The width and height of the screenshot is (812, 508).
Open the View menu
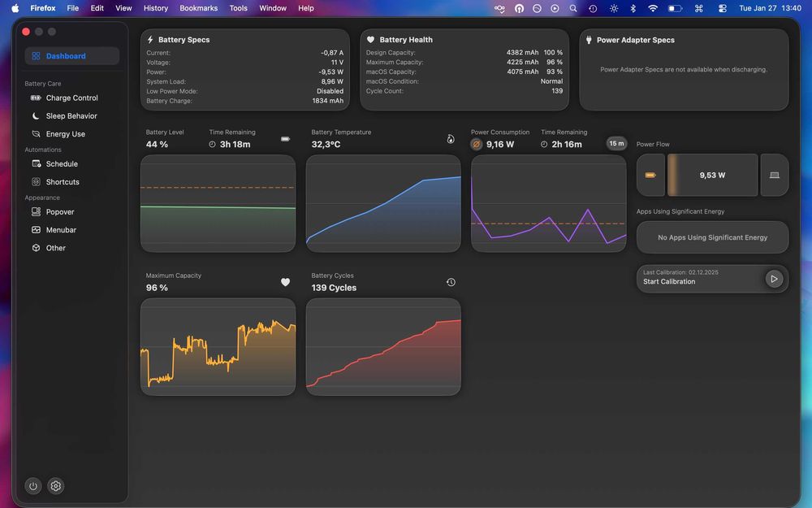point(123,8)
